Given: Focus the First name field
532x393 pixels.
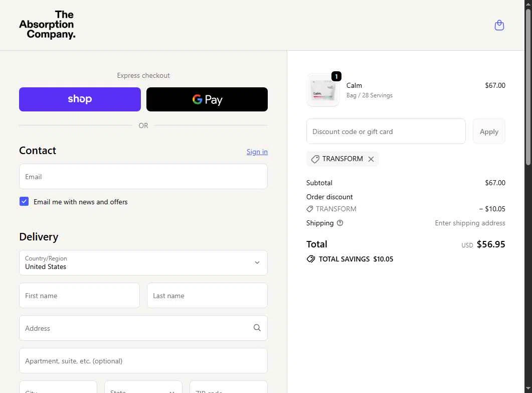Looking at the screenshot, I should pos(79,296).
